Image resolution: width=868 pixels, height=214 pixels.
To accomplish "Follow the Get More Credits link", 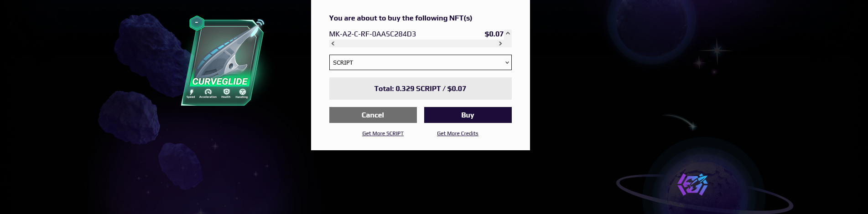I will (x=457, y=133).
